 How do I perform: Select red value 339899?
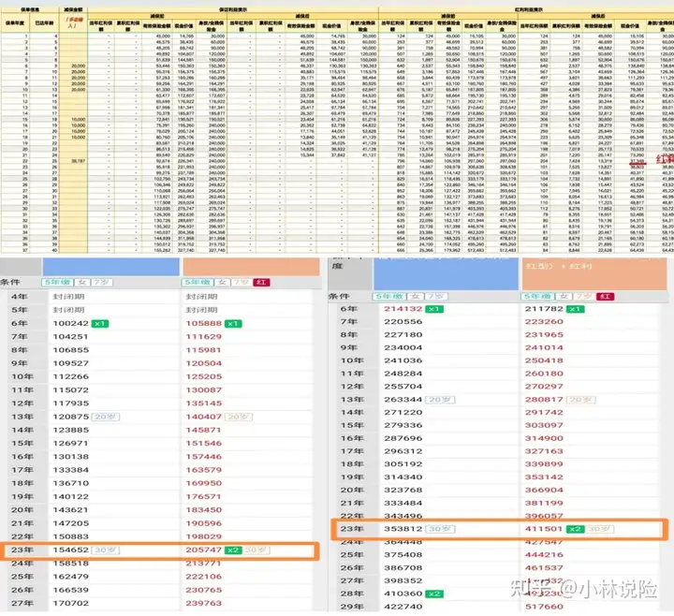[544, 464]
